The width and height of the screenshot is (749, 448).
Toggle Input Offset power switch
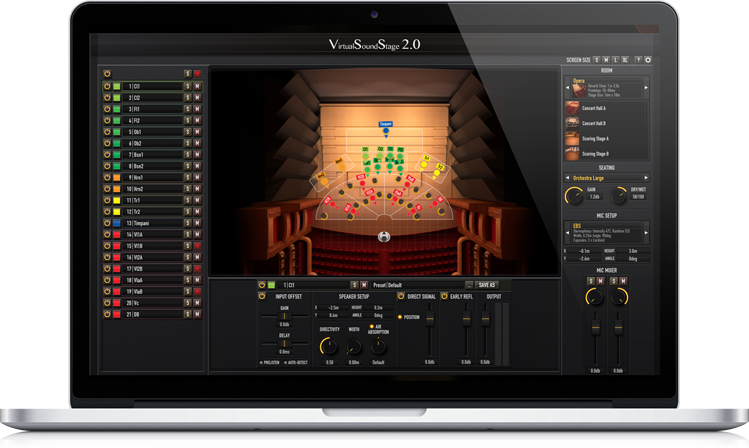[262, 297]
